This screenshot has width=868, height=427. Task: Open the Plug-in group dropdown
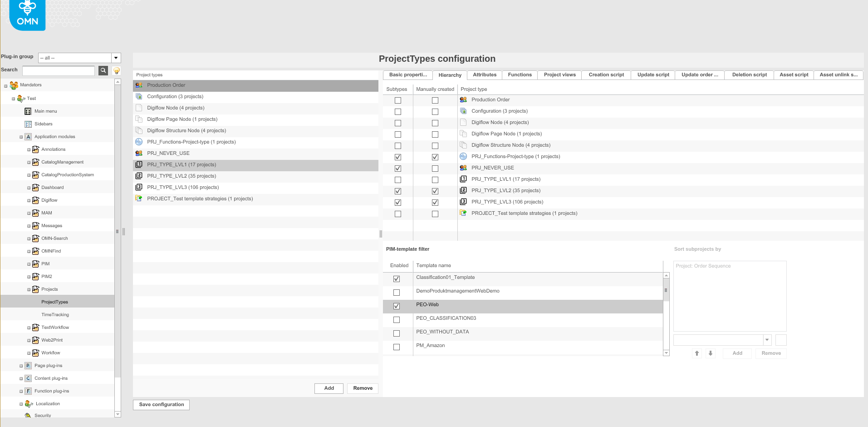pyautogui.click(x=116, y=58)
